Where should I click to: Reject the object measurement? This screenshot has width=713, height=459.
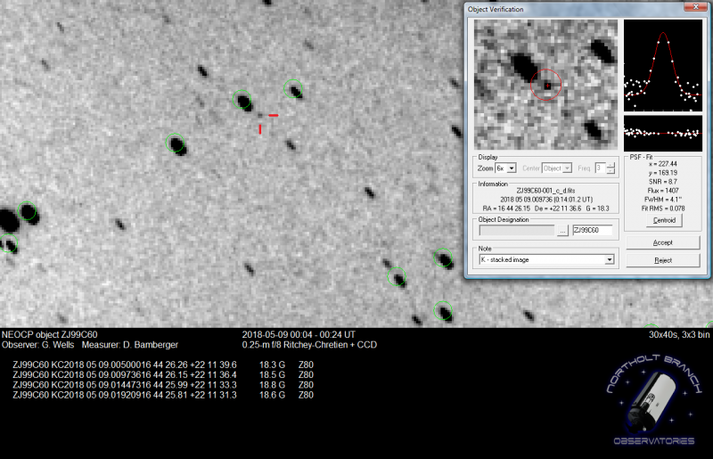pyautogui.click(x=662, y=260)
